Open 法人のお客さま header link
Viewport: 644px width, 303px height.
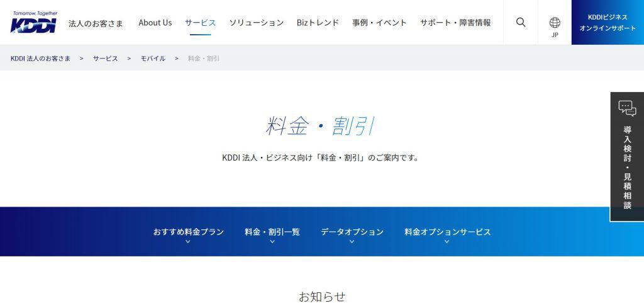(x=96, y=23)
